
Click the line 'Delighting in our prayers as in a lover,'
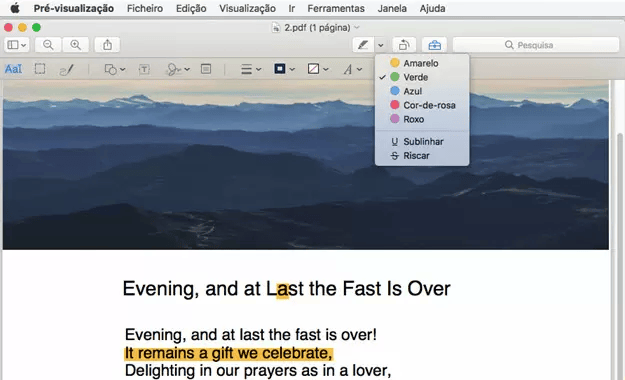point(258,370)
